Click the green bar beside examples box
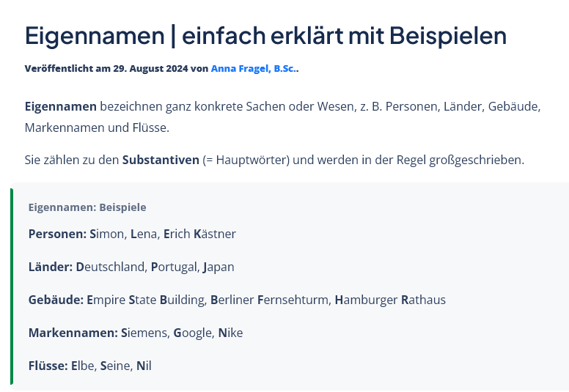The image size is (569, 392). tap(12, 286)
